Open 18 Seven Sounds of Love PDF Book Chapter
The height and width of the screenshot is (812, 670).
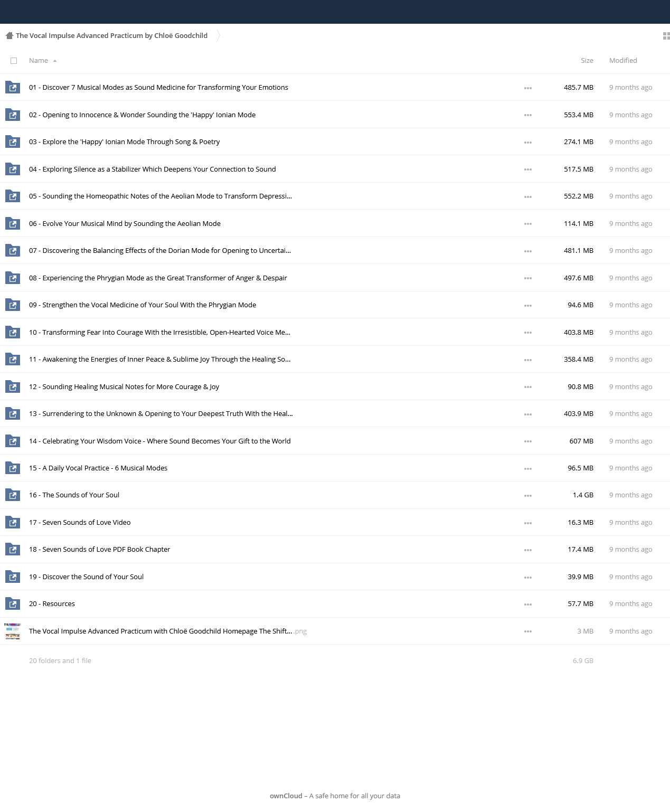coord(99,550)
